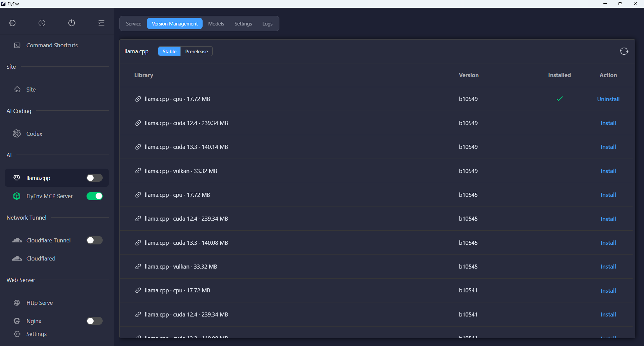Click the Library column header

144,75
